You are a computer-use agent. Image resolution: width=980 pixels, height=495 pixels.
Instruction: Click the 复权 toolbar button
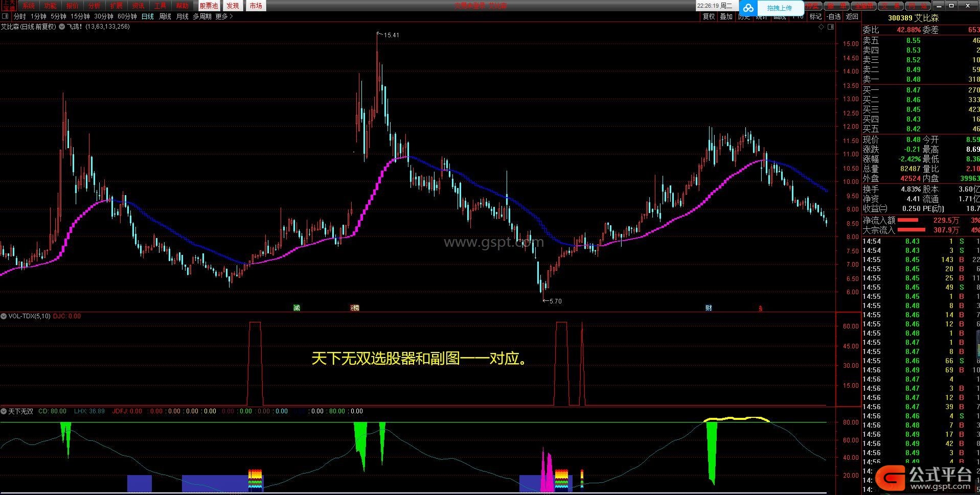tap(709, 16)
